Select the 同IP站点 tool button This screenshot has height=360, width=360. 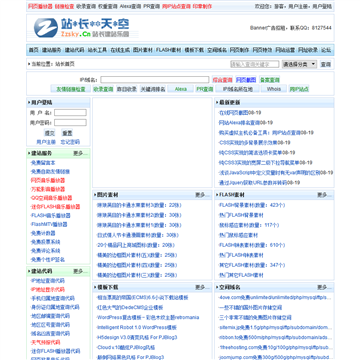299,89
